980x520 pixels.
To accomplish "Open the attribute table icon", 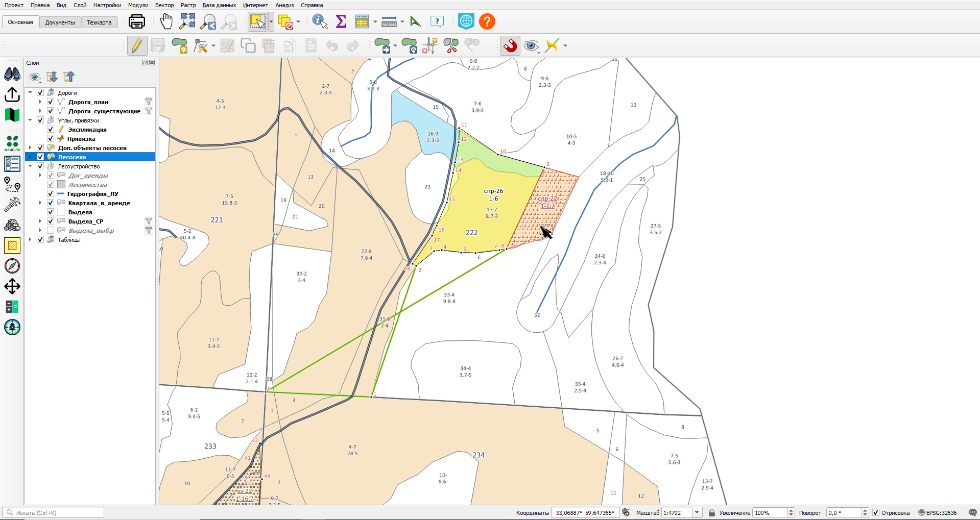I will pos(362,21).
